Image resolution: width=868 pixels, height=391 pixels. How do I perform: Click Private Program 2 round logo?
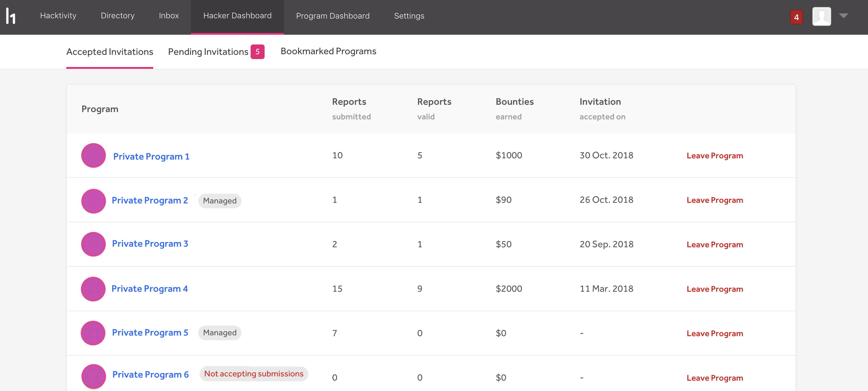[93, 201]
